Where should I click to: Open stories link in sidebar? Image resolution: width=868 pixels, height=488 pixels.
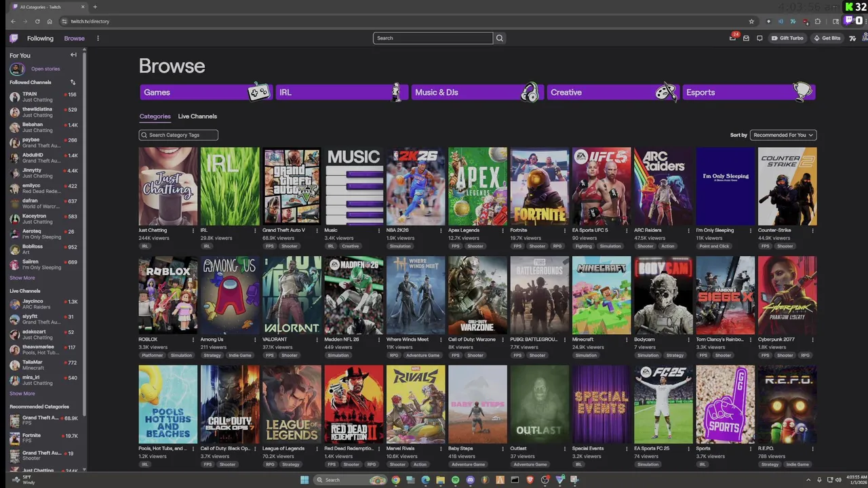pos(45,69)
